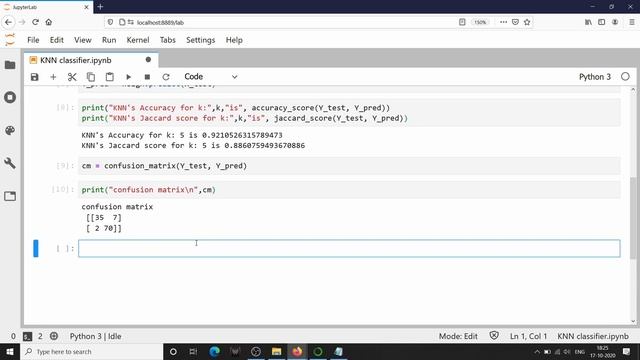Insert a cell below with plus icon
640x360 pixels.
tap(53, 77)
